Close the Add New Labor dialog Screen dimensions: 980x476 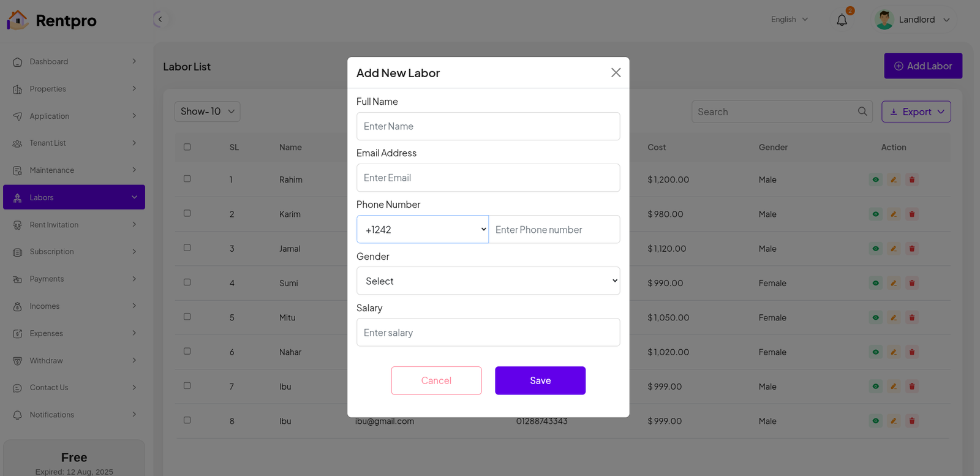pyautogui.click(x=616, y=73)
